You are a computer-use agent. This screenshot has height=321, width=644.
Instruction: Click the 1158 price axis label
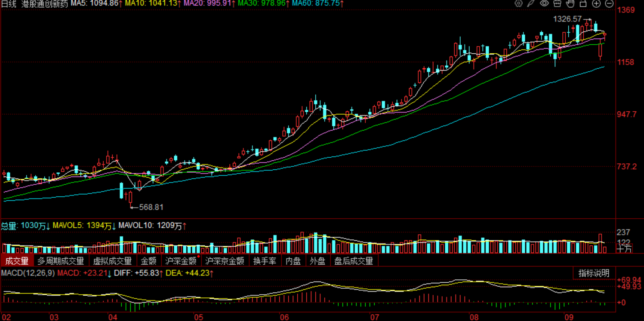626,62
